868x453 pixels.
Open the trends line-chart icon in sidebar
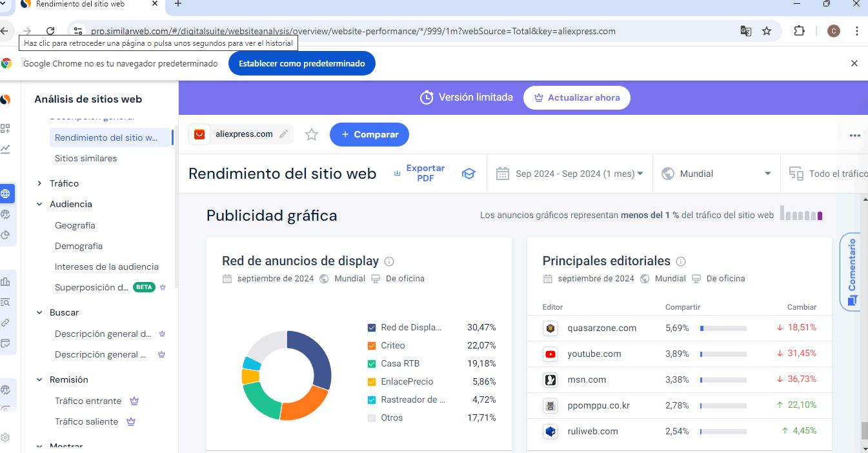click(x=5, y=149)
